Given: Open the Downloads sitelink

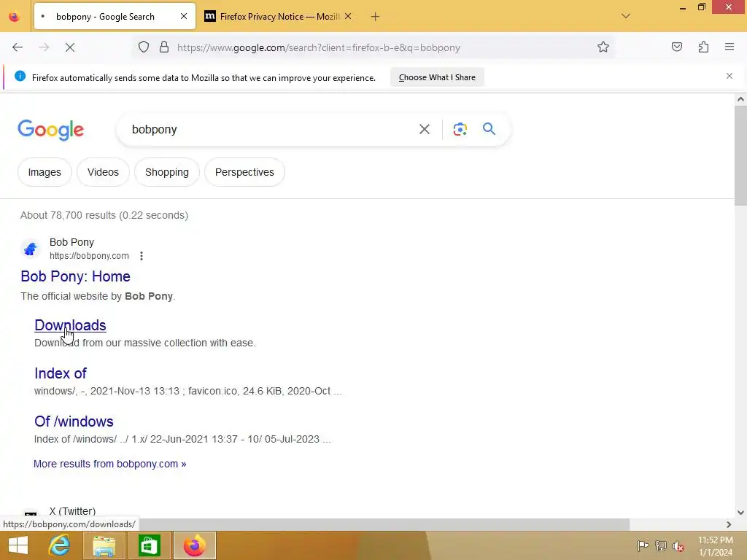Looking at the screenshot, I should coord(70,325).
